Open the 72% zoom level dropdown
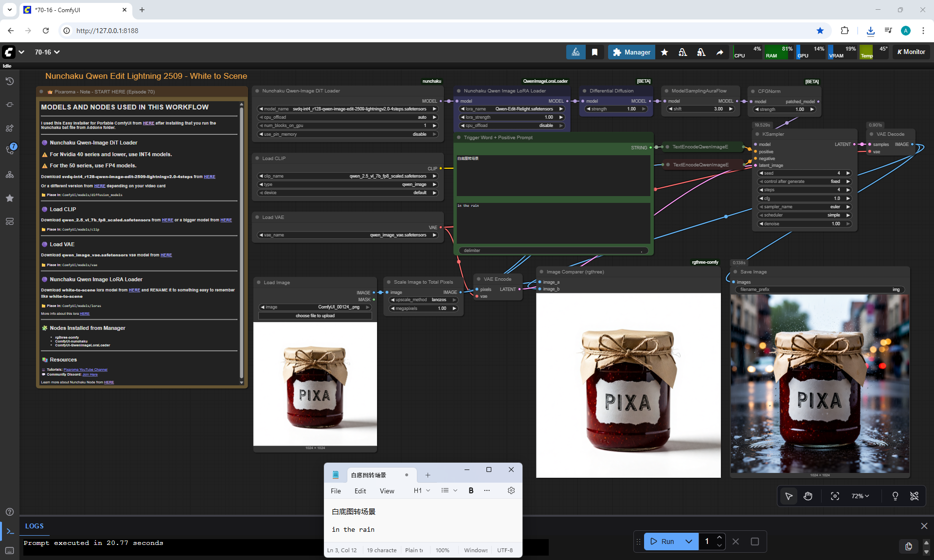 point(860,496)
